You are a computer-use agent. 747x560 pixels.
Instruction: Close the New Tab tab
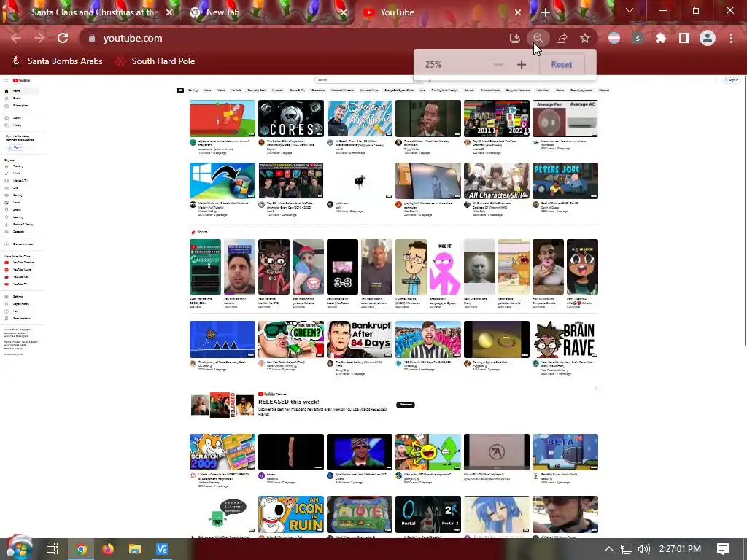pyautogui.click(x=344, y=12)
